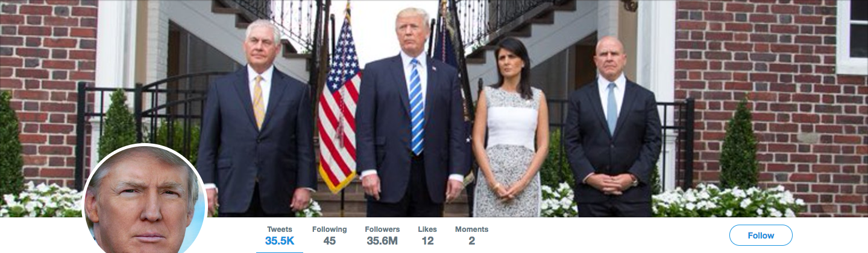This screenshot has width=868, height=253.
Task: Click the man wearing the yellow tie
Action: tap(258, 121)
